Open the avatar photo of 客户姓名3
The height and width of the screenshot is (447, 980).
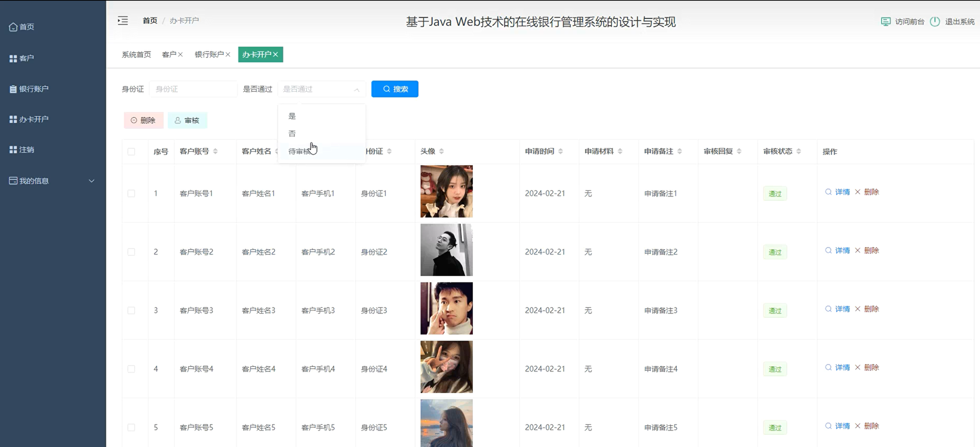pyautogui.click(x=446, y=308)
